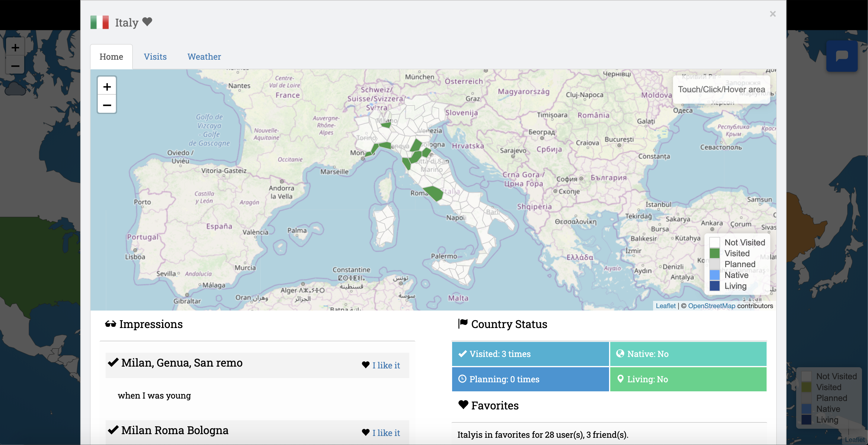This screenshot has height=445, width=868.
Task: Click the checkmark before Milan Roma Bologna
Action: (113, 430)
